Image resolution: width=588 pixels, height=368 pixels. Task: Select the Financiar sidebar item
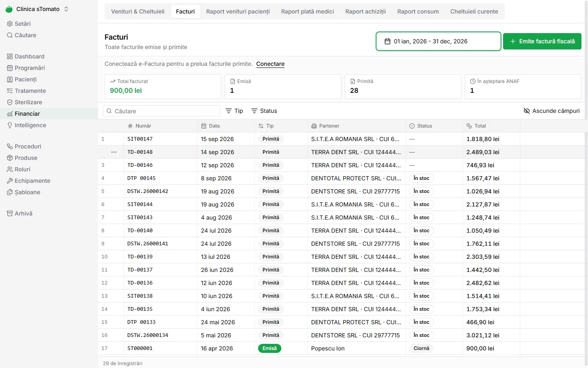pyautogui.click(x=49, y=114)
